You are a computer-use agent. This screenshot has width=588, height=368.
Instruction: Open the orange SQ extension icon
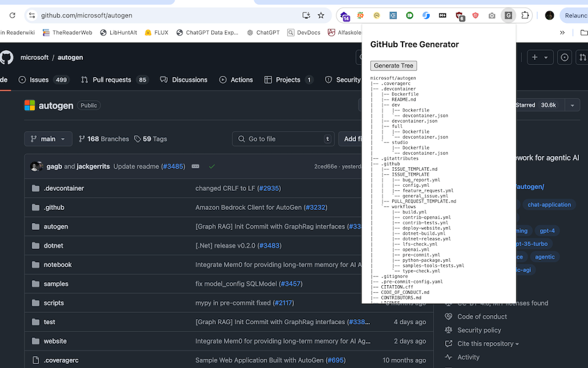[361, 16]
